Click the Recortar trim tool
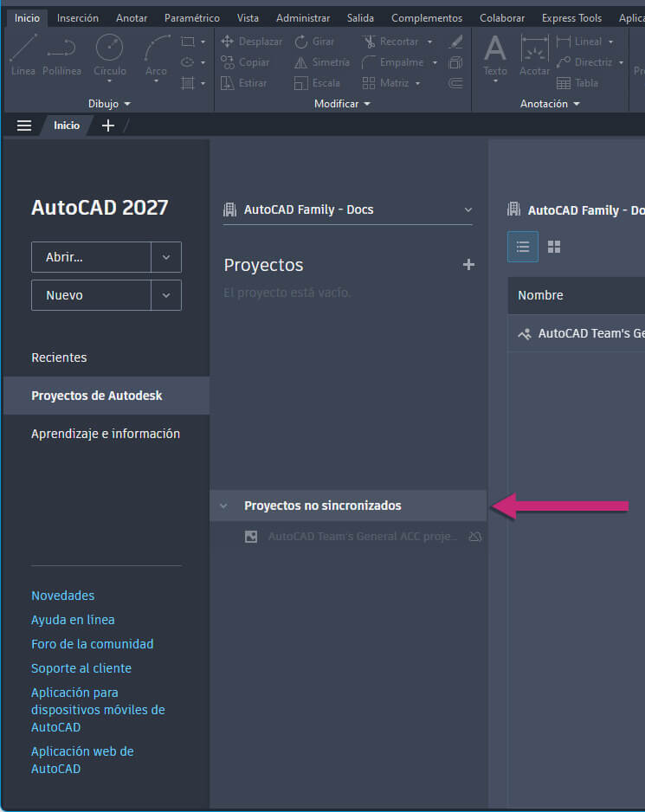 [390, 42]
